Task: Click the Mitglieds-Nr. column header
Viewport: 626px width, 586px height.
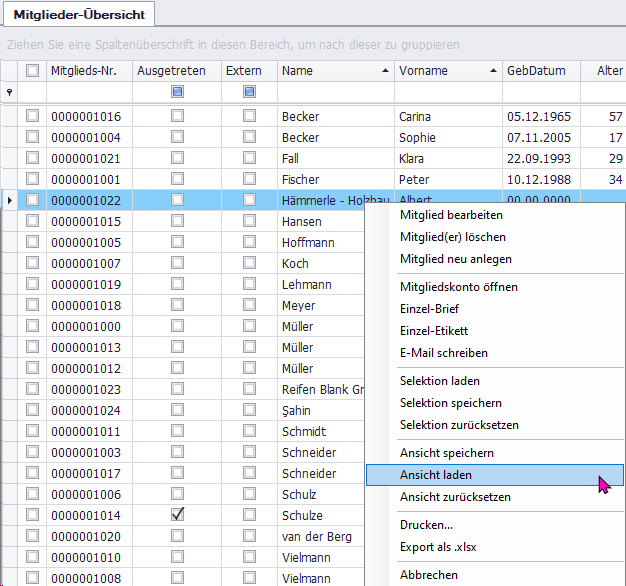Action: (x=84, y=71)
